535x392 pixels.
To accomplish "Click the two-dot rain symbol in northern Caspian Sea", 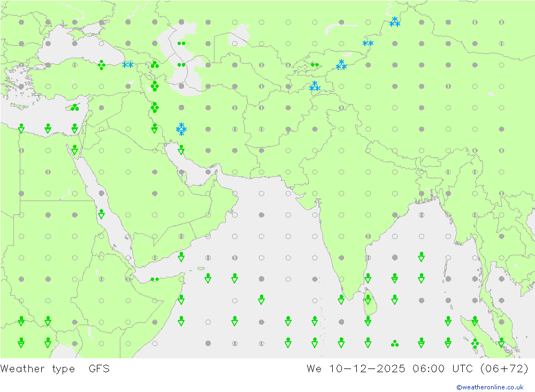I will 181,43.
